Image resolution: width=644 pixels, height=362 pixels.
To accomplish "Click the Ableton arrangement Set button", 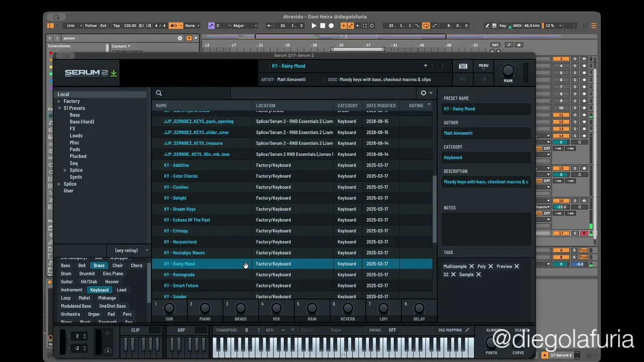I will click(495, 45).
